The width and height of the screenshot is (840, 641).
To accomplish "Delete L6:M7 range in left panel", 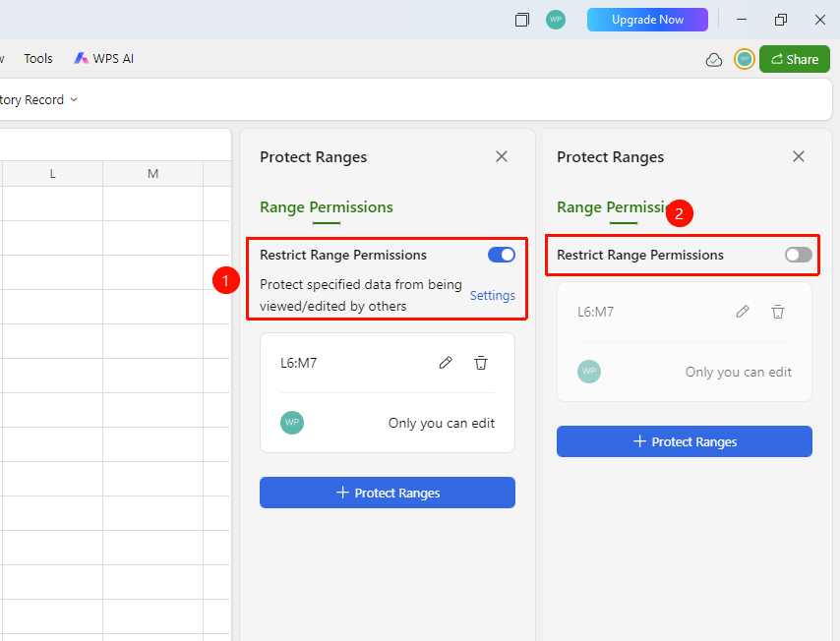I will [481, 363].
